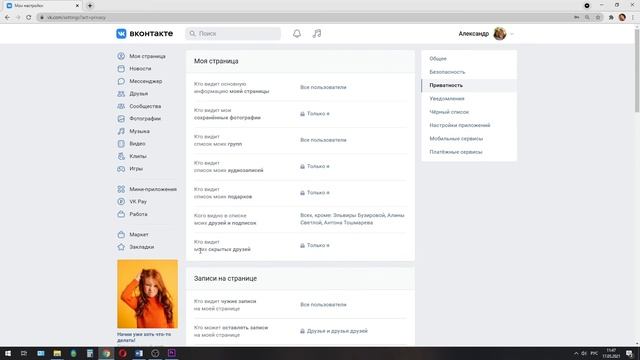The height and width of the screenshot is (360, 640).
Task: Click the ВКонтакте logo
Action: coord(144,33)
